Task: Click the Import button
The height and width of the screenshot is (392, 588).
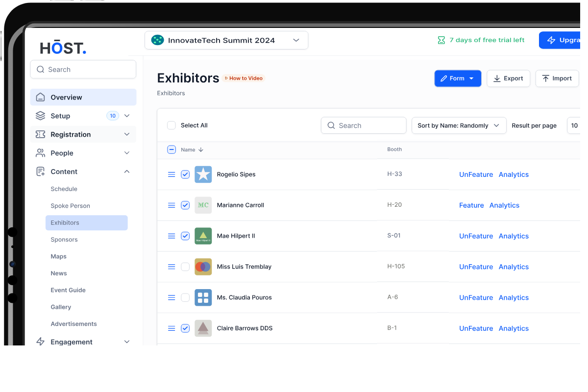Action: 557,78
